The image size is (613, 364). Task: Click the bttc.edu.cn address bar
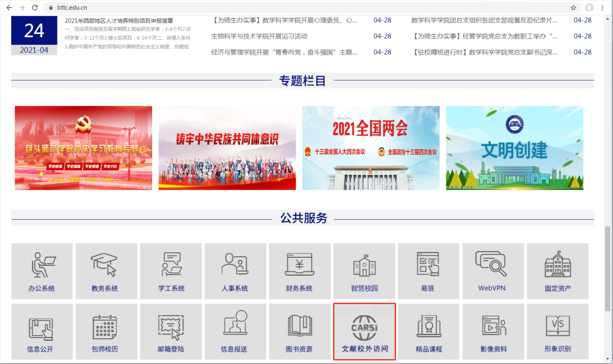[312, 8]
